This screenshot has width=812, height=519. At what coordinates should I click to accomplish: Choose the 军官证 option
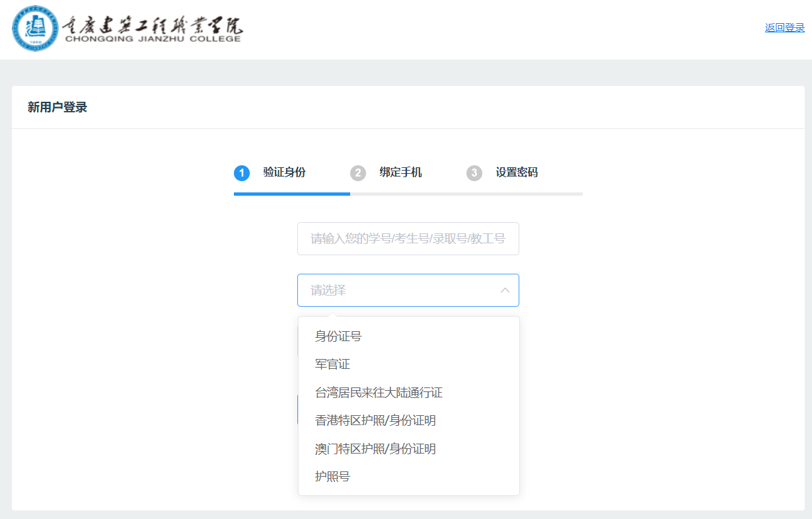[x=332, y=364]
